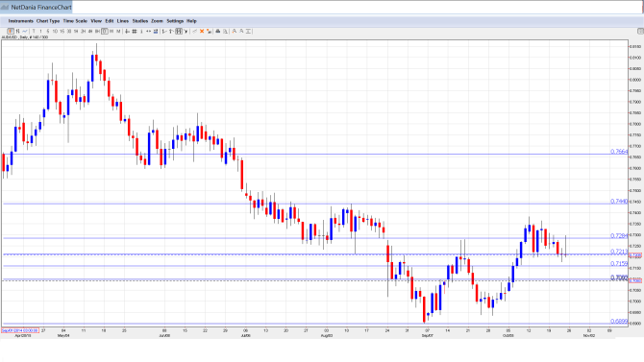Click the 0.7159 price level label
The image size is (644, 362).
point(619,263)
